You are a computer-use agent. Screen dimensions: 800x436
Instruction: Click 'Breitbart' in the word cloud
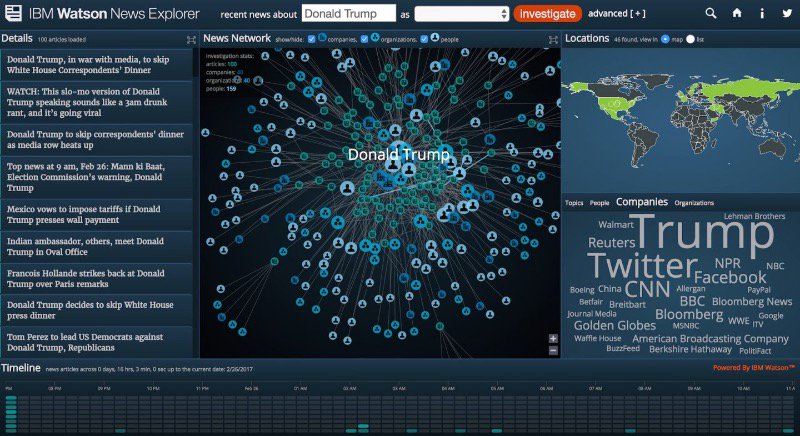627,304
